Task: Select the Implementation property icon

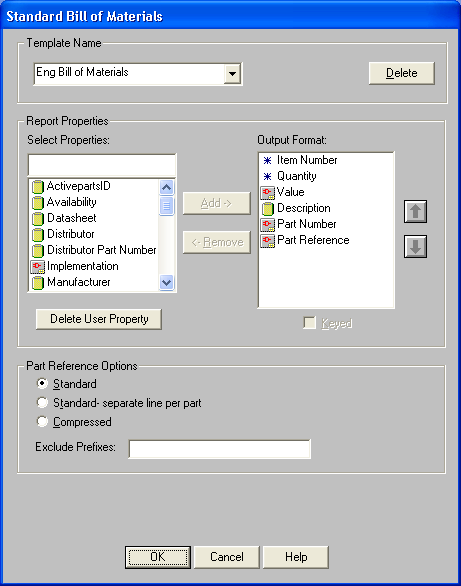Action: coord(37,266)
